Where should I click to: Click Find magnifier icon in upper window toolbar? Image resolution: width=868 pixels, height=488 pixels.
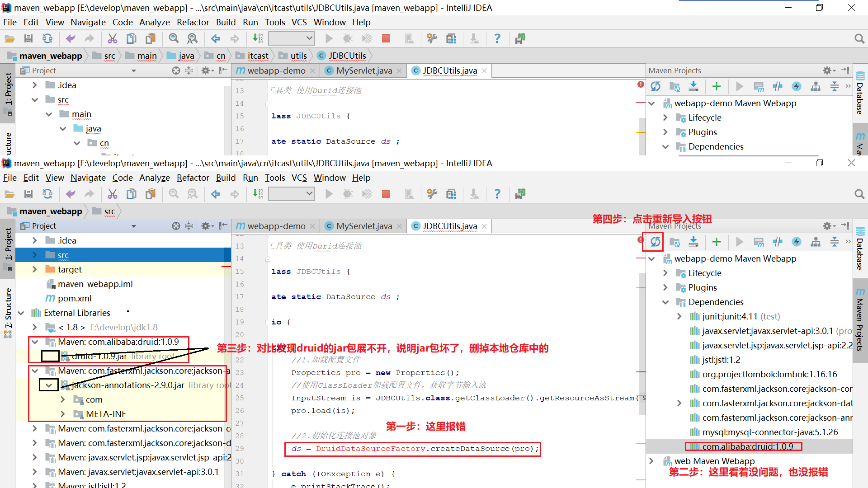pos(174,38)
